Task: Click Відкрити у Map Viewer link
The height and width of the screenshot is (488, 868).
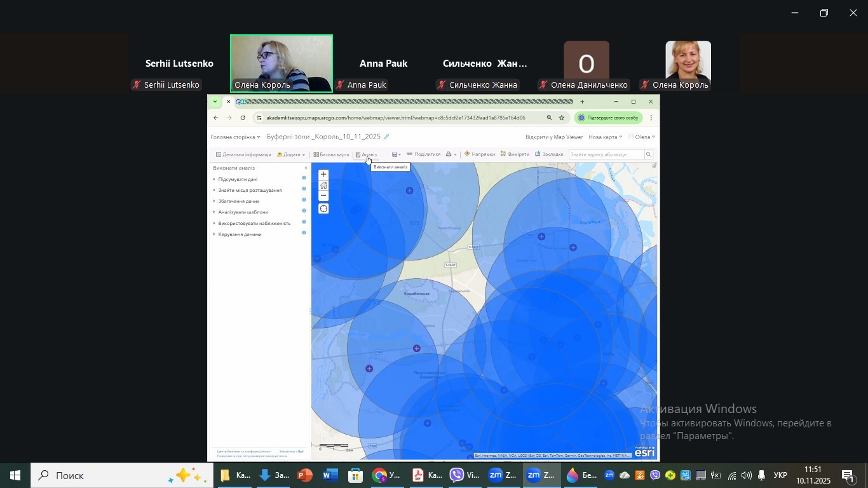Action: 553,137
